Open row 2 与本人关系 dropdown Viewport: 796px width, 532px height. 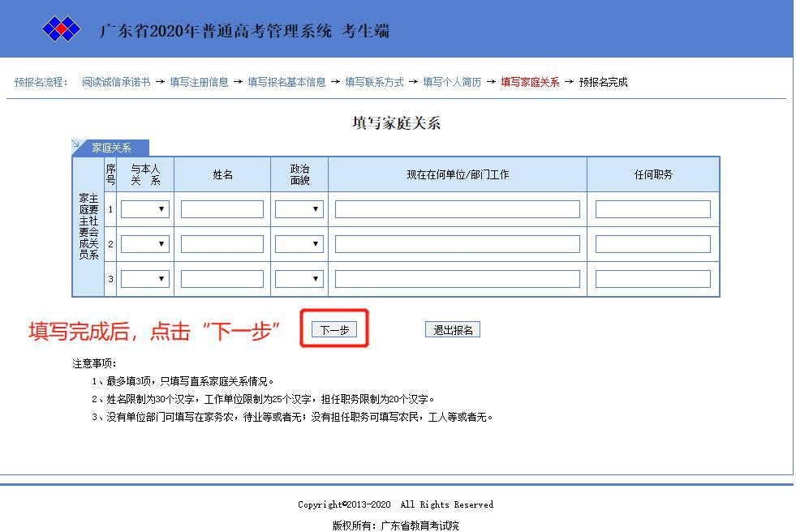tap(144, 244)
